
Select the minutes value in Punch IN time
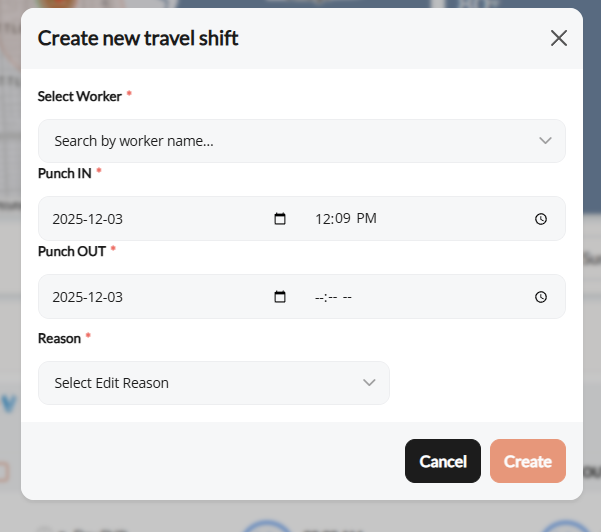click(341, 219)
